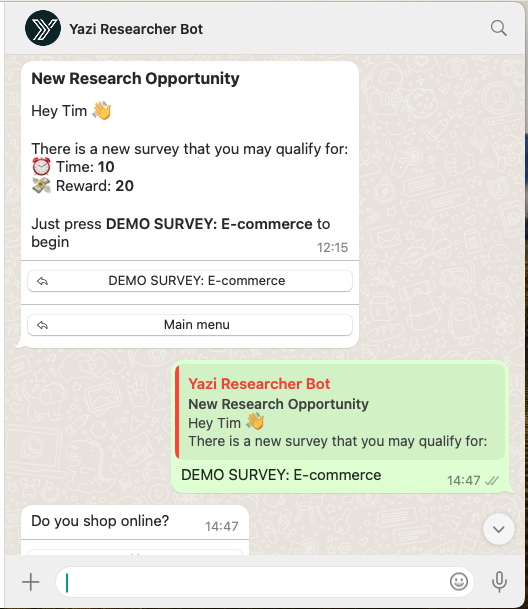Click the New Research Opportunity heading
The image size is (528, 609).
coord(135,78)
